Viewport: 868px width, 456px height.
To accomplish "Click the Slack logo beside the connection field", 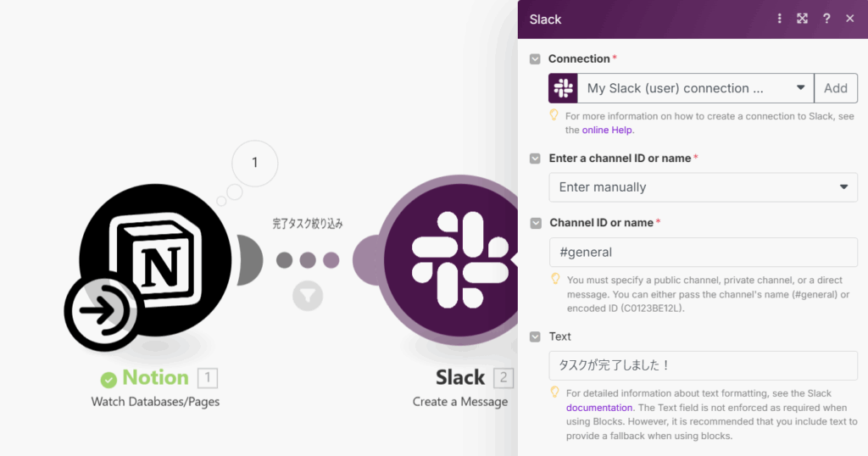I will coord(563,88).
